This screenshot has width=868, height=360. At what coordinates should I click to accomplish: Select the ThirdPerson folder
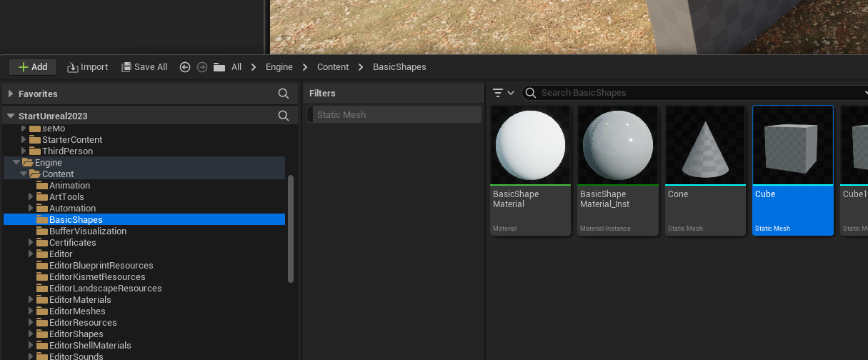click(x=67, y=151)
